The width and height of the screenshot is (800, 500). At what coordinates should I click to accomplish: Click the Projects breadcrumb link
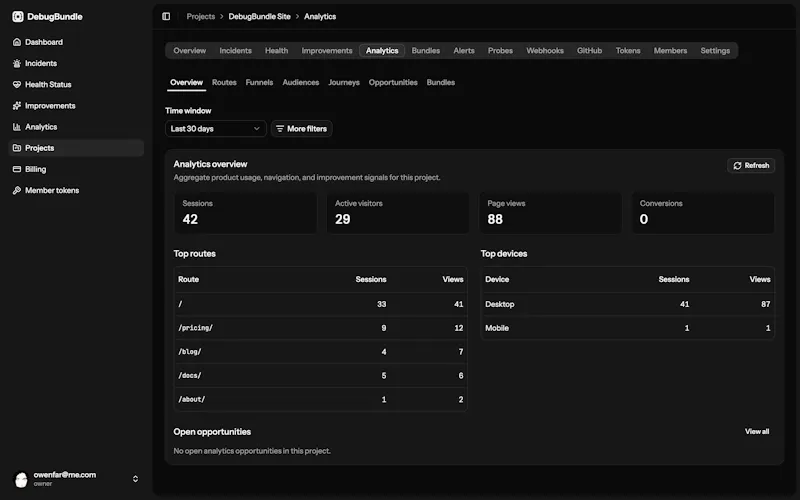click(201, 16)
